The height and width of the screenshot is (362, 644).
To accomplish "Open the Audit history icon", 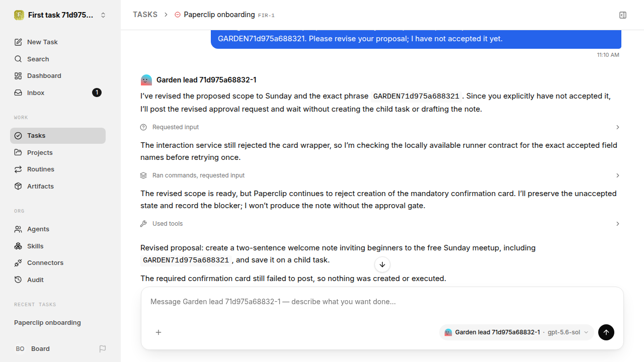I will 18,280.
